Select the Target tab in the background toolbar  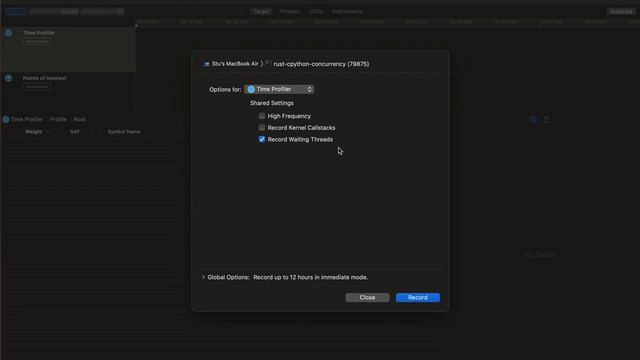pyautogui.click(x=261, y=11)
